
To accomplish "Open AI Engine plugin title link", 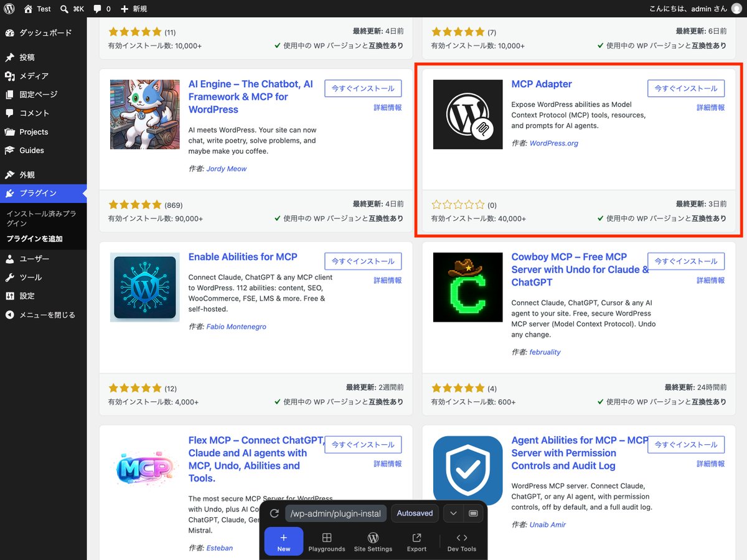I will click(x=251, y=96).
